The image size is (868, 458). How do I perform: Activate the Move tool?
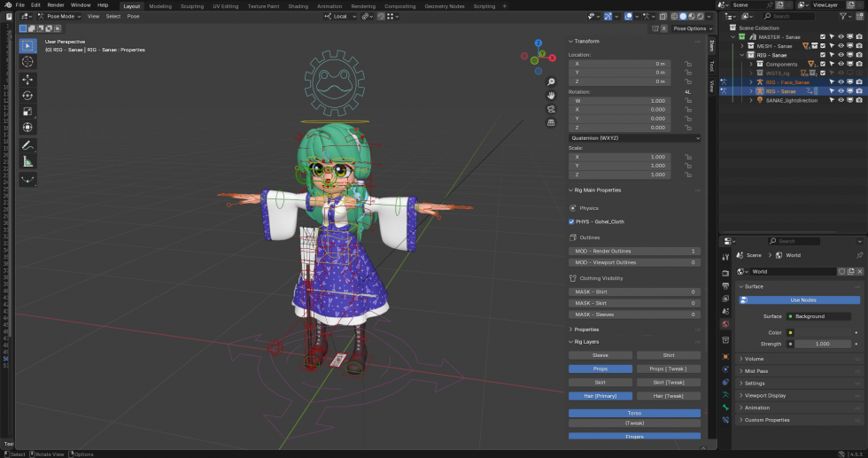[x=27, y=79]
